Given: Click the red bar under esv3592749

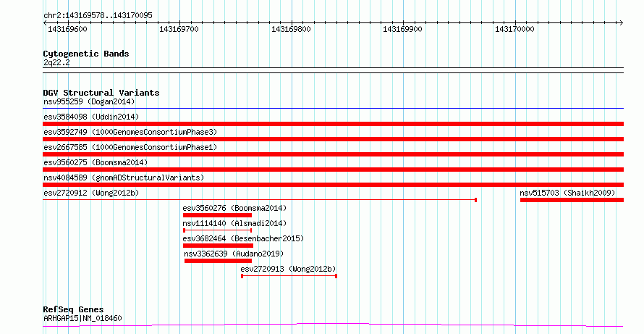Looking at the screenshot, I should pyautogui.click(x=333, y=139).
